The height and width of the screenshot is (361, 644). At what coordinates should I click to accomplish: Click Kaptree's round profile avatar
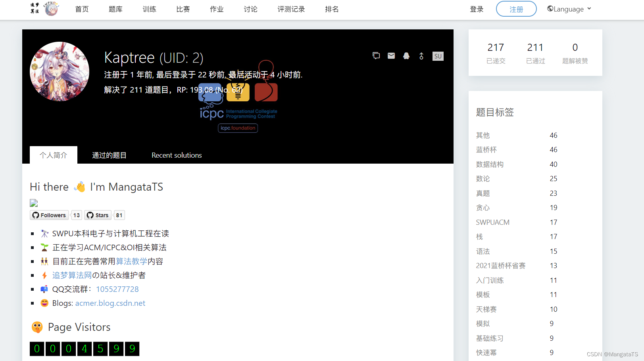(x=60, y=71)
